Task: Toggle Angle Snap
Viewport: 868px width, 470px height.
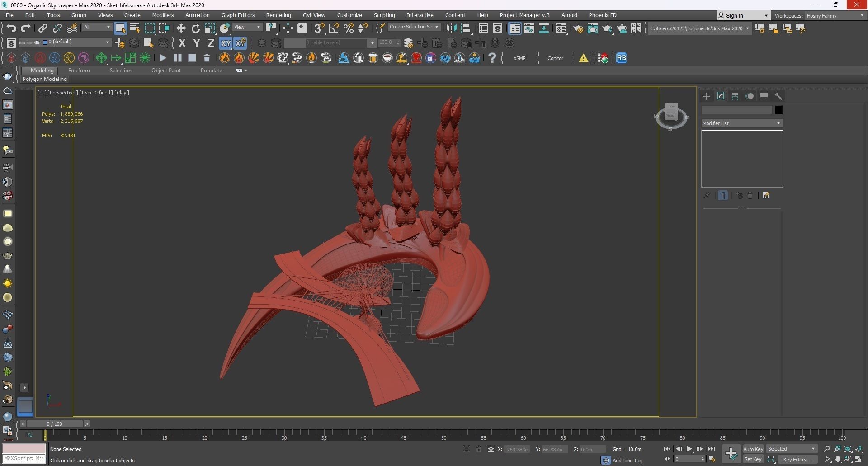Action: tap(334, 28)
